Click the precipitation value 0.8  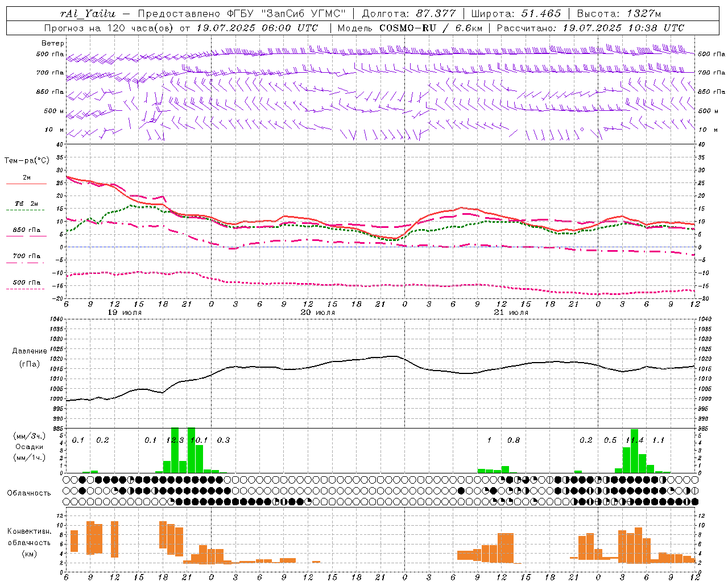[514, 440]
